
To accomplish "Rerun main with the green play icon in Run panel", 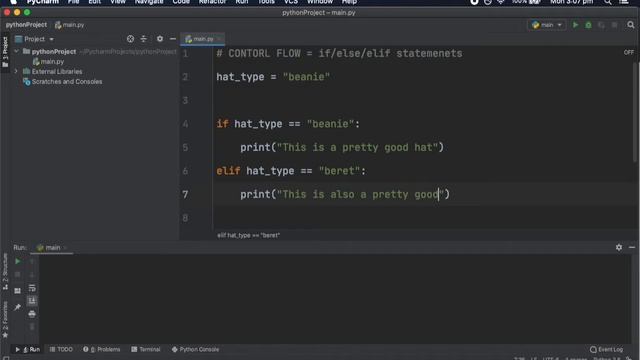I will (x=18, y=261).
